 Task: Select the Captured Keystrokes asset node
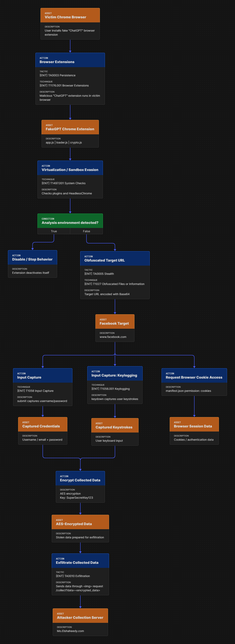(115, 432)
